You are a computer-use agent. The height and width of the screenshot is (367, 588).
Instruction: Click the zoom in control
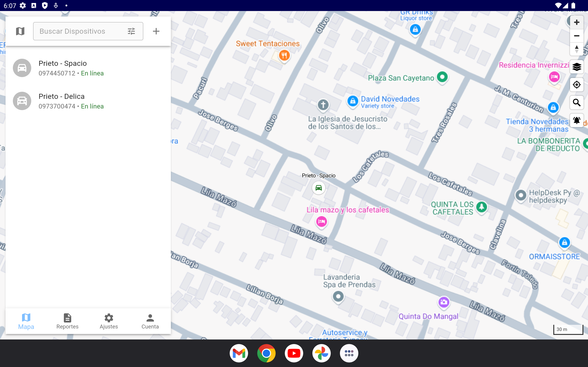(576, 22)
